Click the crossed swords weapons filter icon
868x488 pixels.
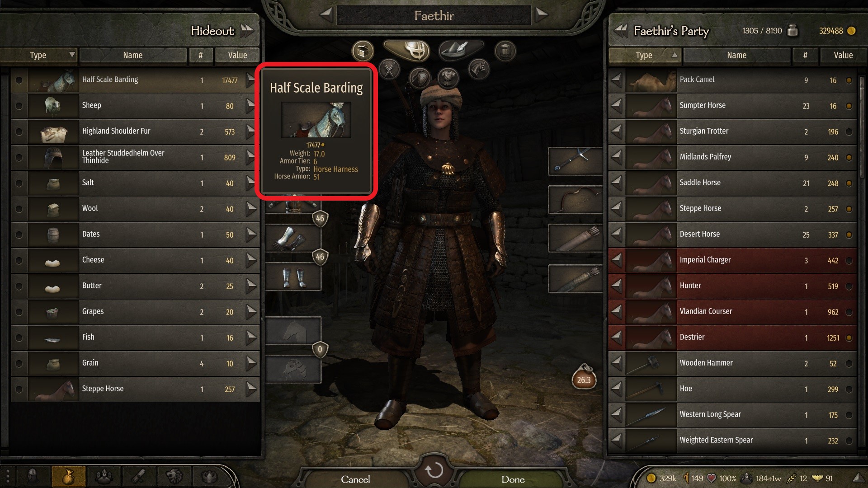click(389, 70)
